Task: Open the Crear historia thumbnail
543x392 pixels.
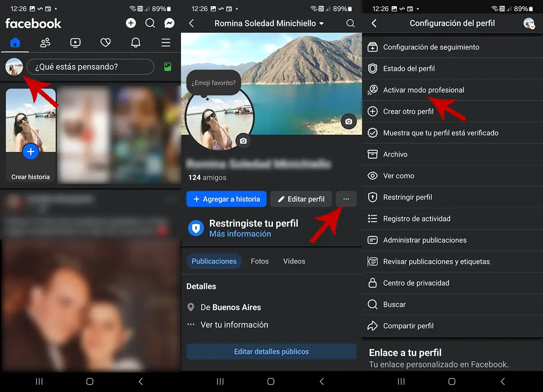Action: tap(31, 135)
